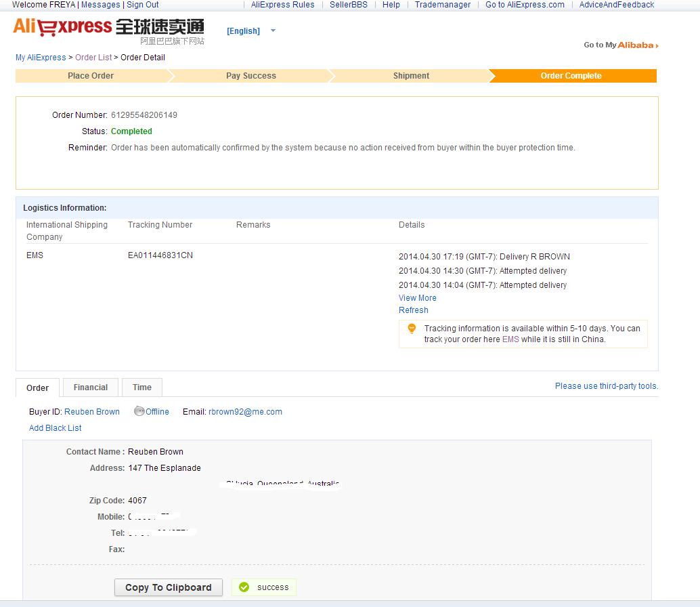Click the Remarks column header

tap(253, 225)
